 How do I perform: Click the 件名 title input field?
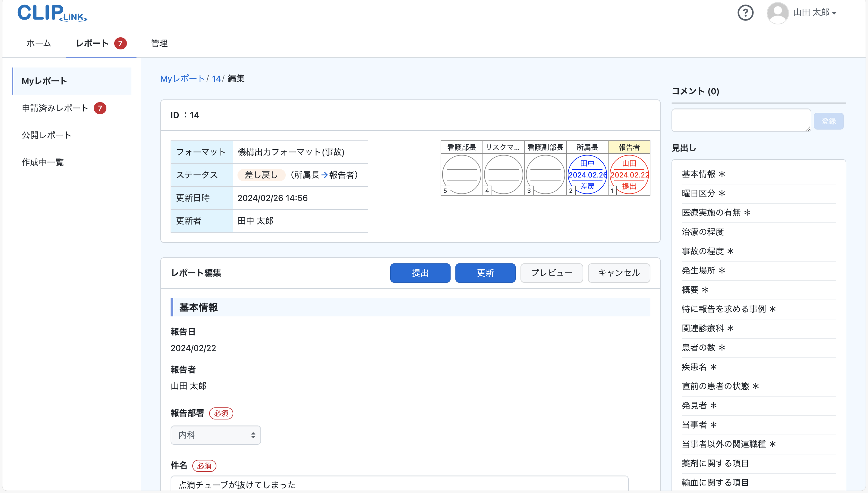coord(399,484)
